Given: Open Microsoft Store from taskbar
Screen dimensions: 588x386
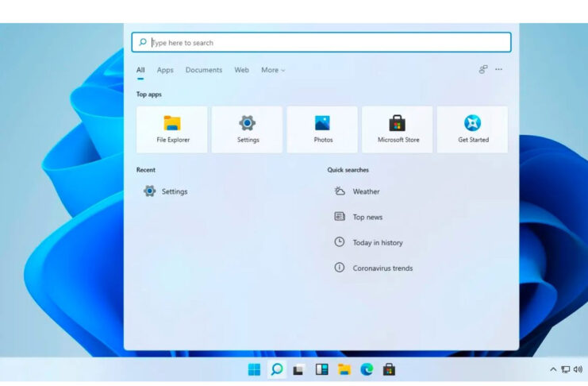Looking at the screenshot, I should pos(389,370).
